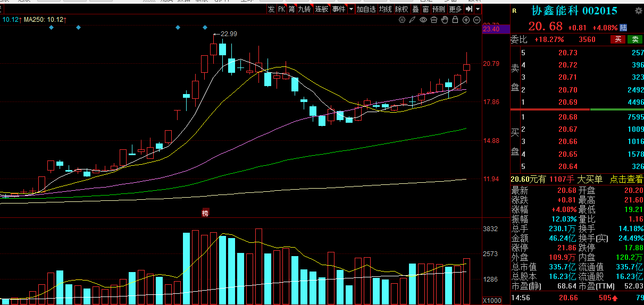
Task: Open quote panel gear settings
Action: pos(638,11)
